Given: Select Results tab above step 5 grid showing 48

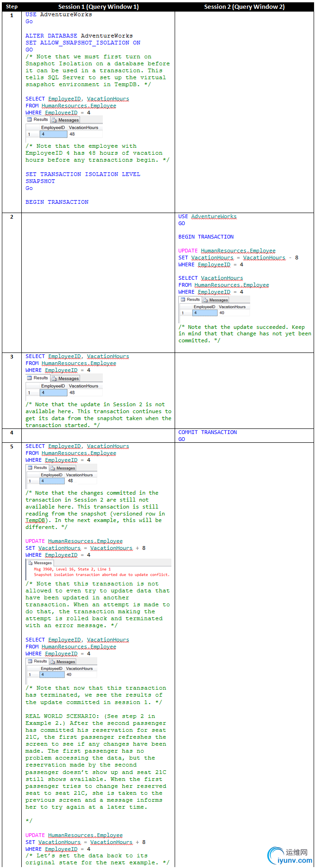Looking at the screenshot, I should 38,468.
